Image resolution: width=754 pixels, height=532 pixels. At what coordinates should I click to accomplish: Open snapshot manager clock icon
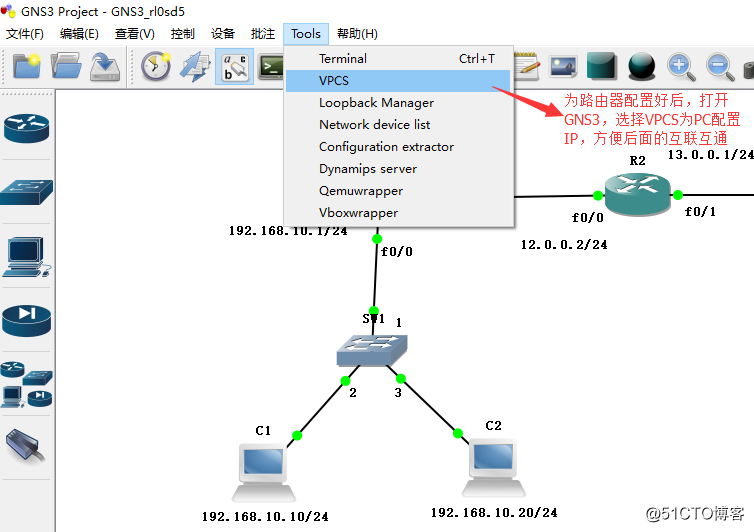156,66
